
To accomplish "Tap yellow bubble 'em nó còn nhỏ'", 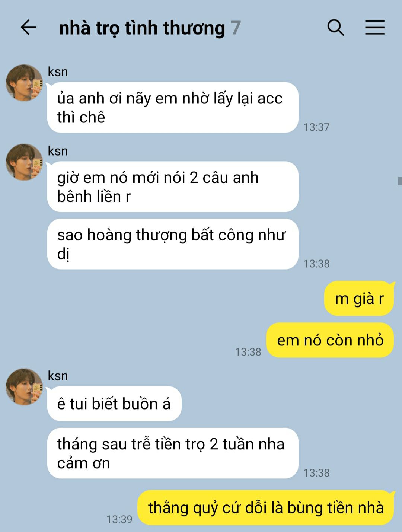I will 330,340.
